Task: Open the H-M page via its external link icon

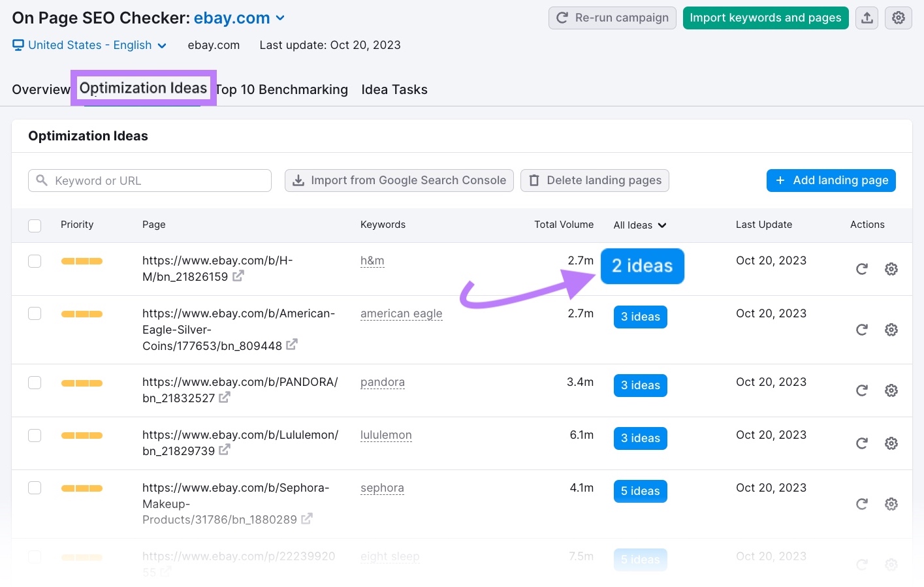Action: [238, 276]
